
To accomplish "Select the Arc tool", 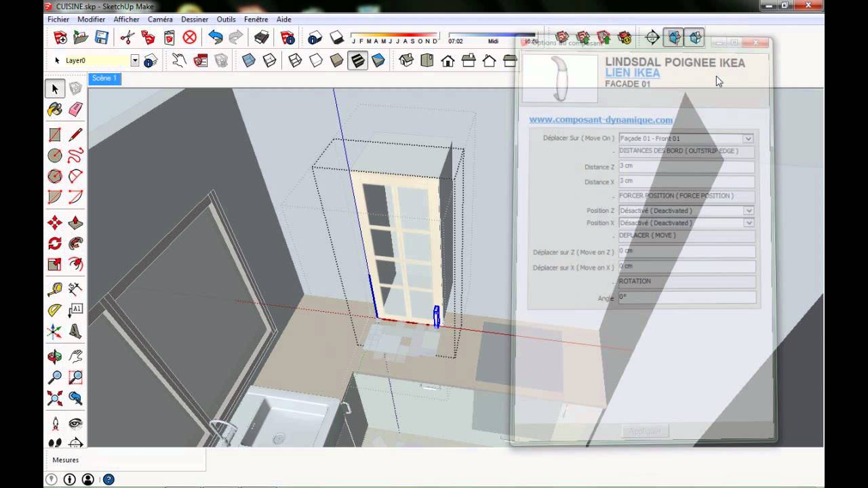I will tap(75, 176).
